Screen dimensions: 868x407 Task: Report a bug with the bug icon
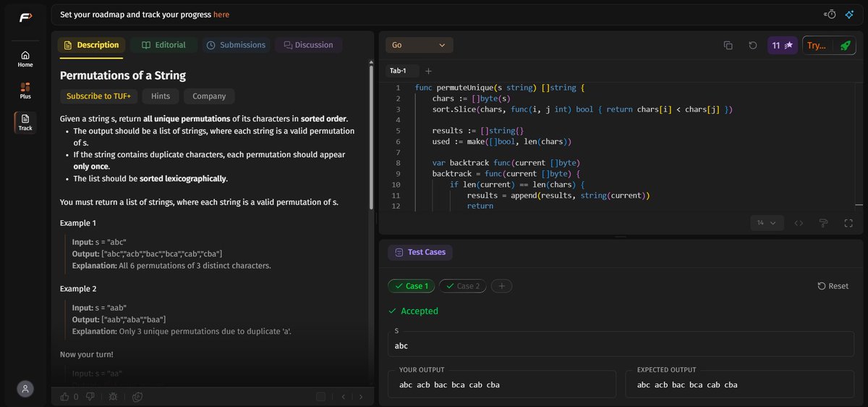(114, 396)
